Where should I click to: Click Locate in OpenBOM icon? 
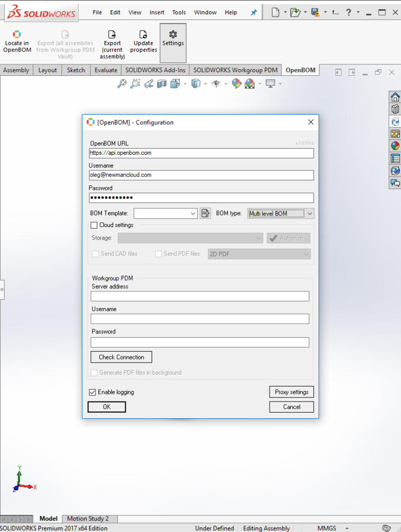[17, 34]
